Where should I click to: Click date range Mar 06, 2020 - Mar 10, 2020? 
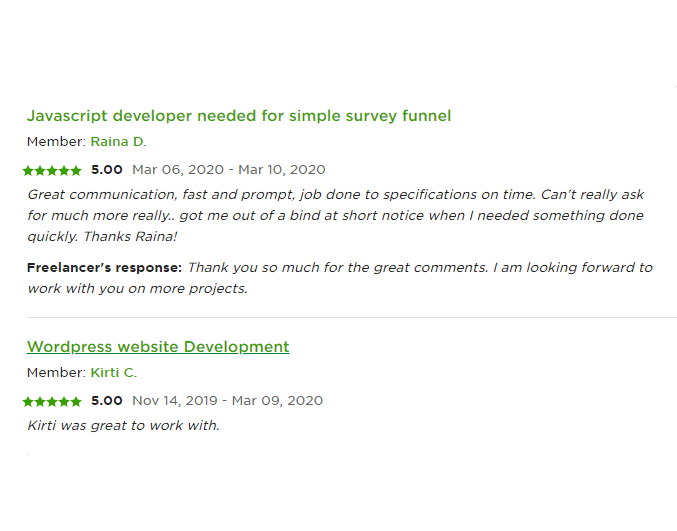tap(229, 170)
